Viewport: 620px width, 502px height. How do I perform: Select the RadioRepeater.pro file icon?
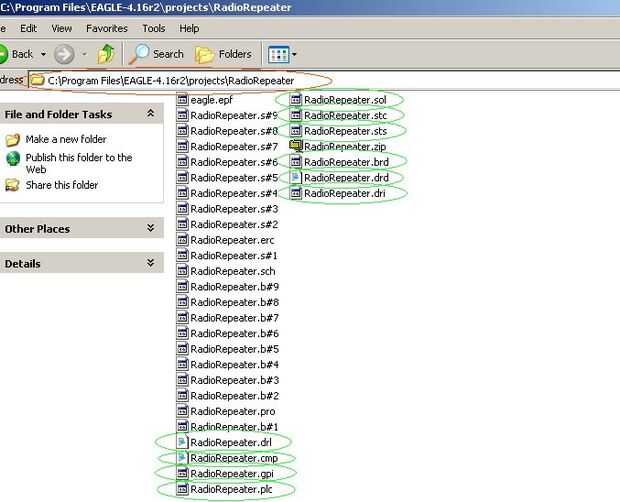[182, 411]
